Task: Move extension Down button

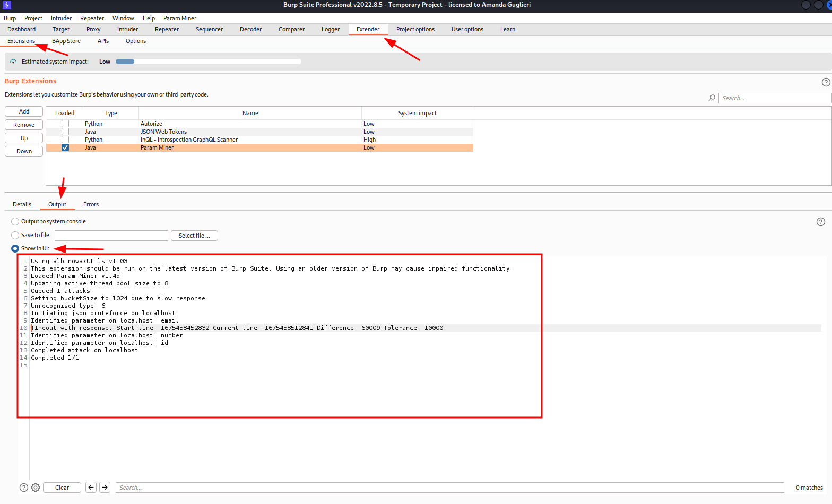Action: coord(24,151)
